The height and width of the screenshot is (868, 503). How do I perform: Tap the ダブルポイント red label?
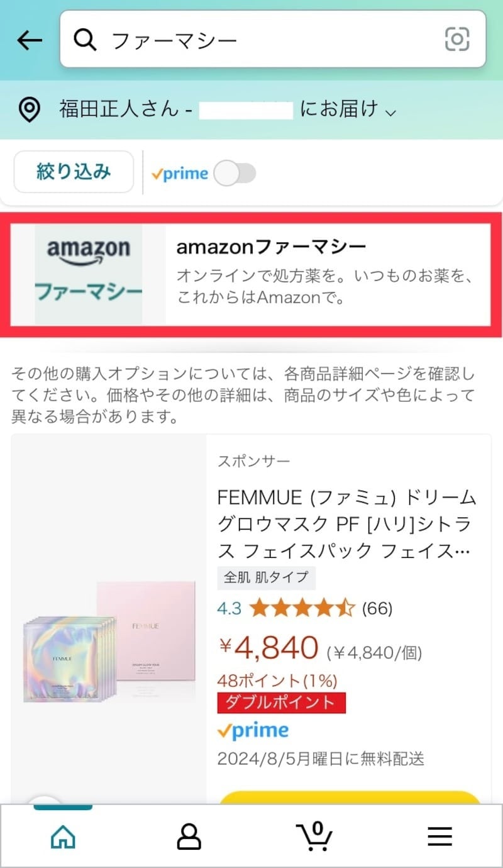(x=281, y=703)
